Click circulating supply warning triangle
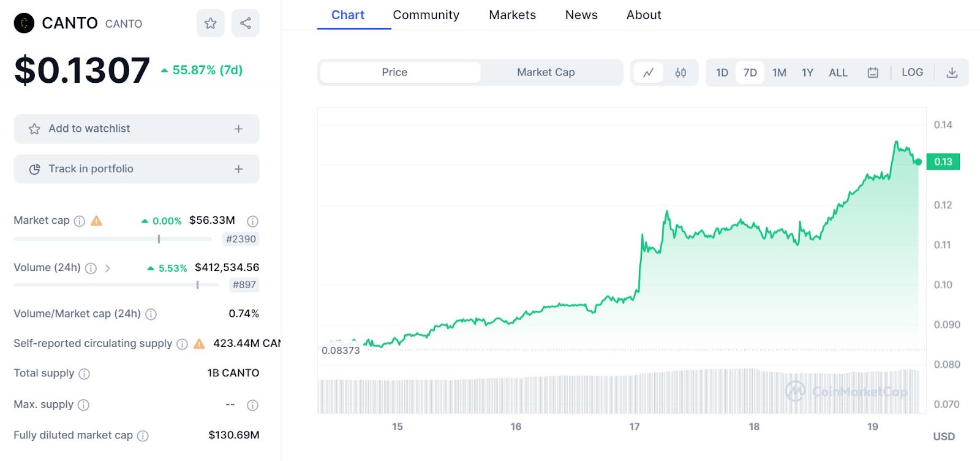Viewport: 980px width, 461px height. [x=199, y=344]
